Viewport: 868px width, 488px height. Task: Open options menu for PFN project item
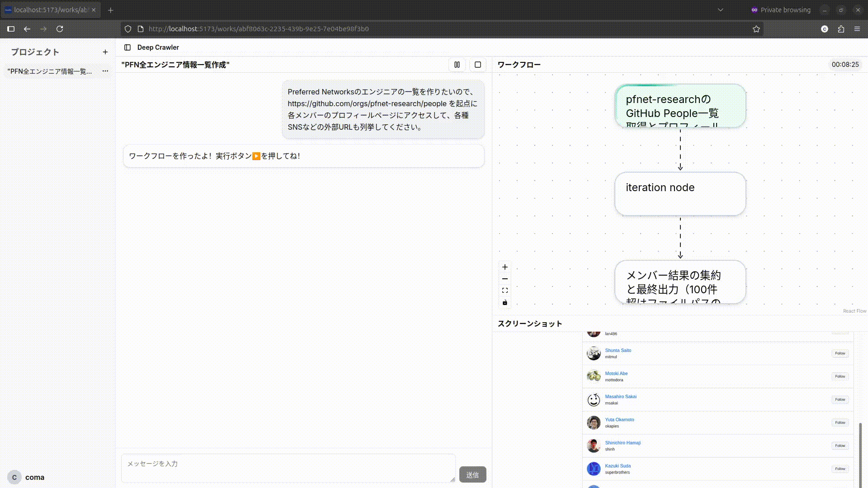(x=105, y=71)
